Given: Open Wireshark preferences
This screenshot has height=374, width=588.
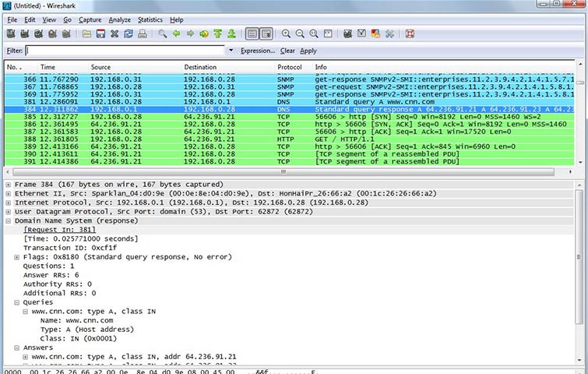Looking at the screenshot, I should pos(389,34).
